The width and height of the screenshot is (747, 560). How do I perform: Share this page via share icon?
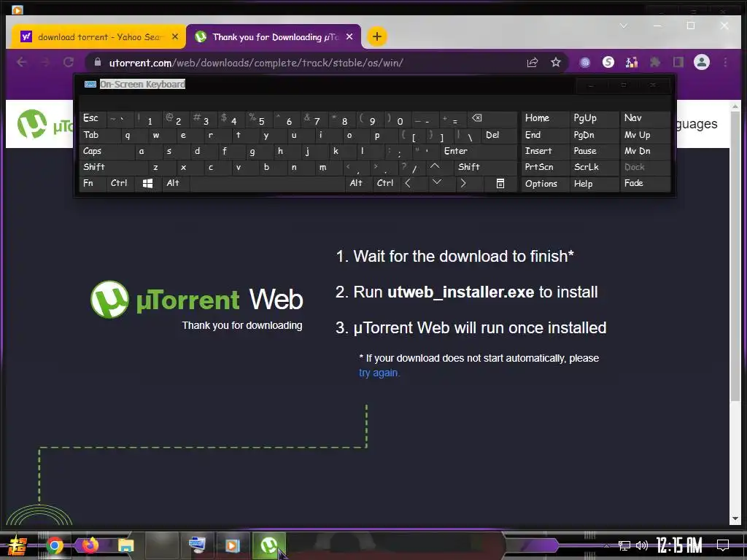point(532,63)
